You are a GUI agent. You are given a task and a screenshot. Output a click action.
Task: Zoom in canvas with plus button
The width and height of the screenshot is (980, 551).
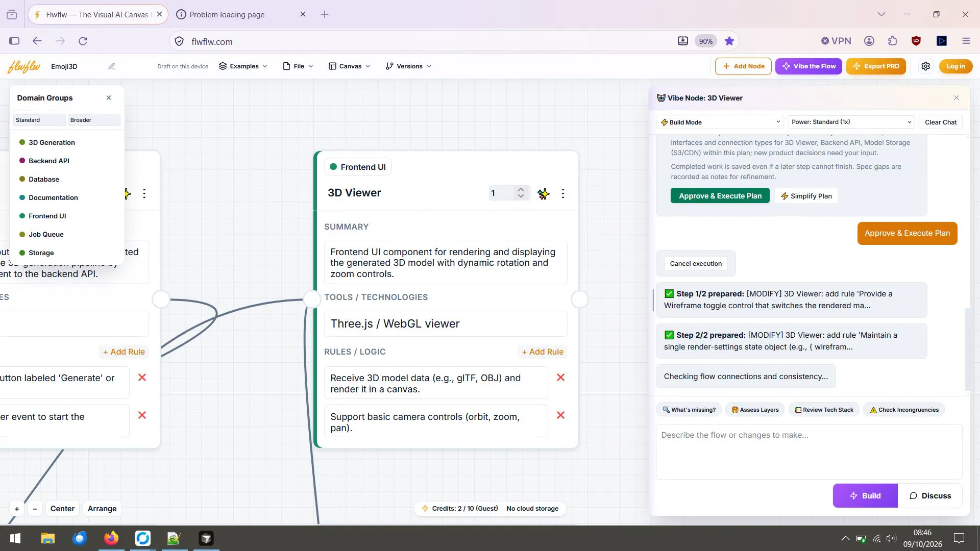click(17, 509)
